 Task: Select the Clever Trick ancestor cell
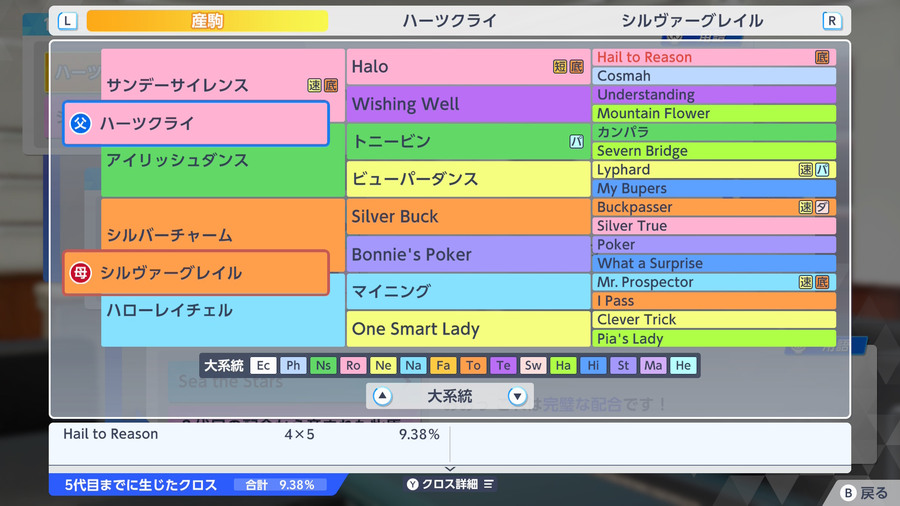pyautogui.click(x=714, y=320)
